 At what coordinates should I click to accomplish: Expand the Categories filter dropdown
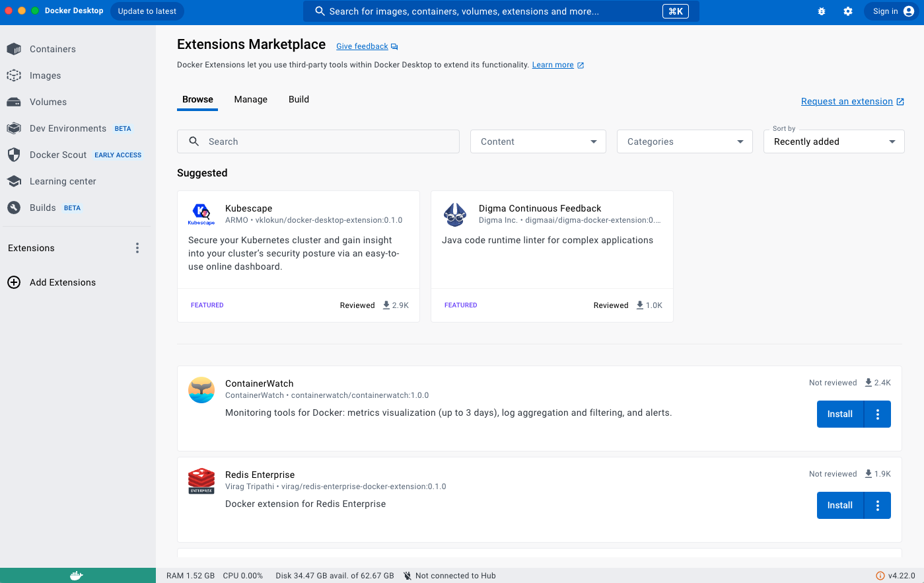[x=685, y=141]
